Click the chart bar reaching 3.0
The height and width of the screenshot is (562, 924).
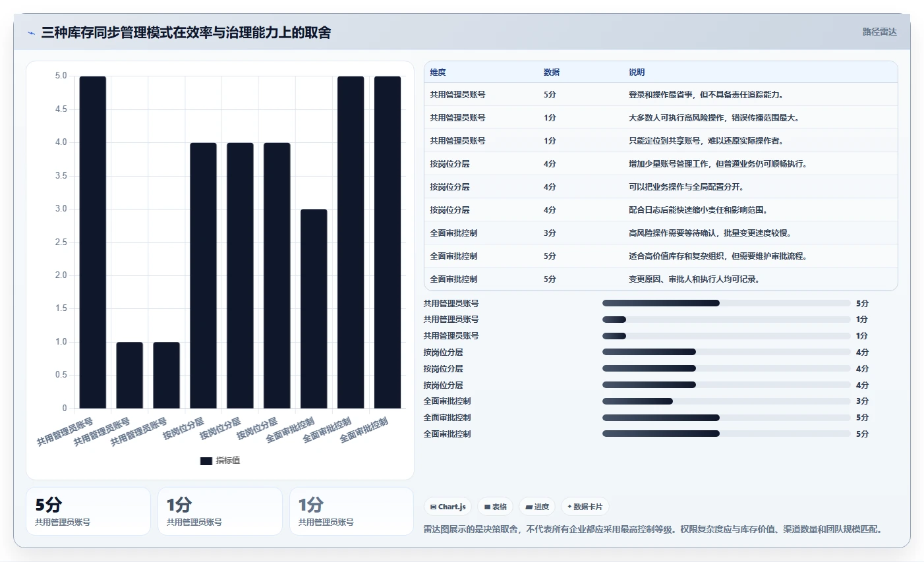[x=314, y=309]
